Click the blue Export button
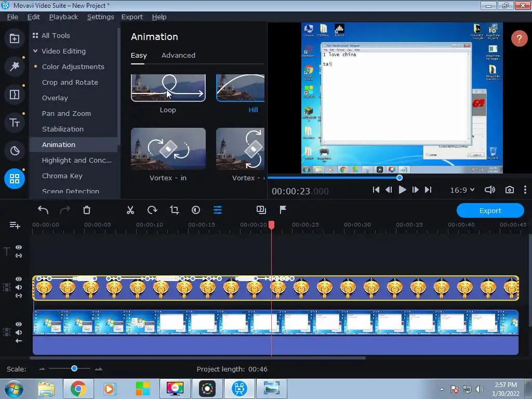 point(490,210)
